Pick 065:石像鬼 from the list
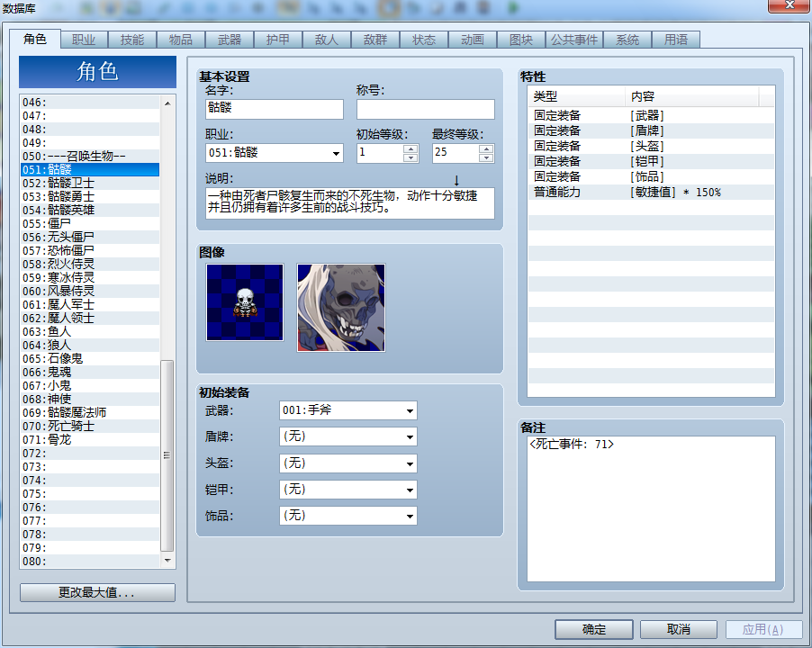812x648 pixels. [x=90, y=359]
